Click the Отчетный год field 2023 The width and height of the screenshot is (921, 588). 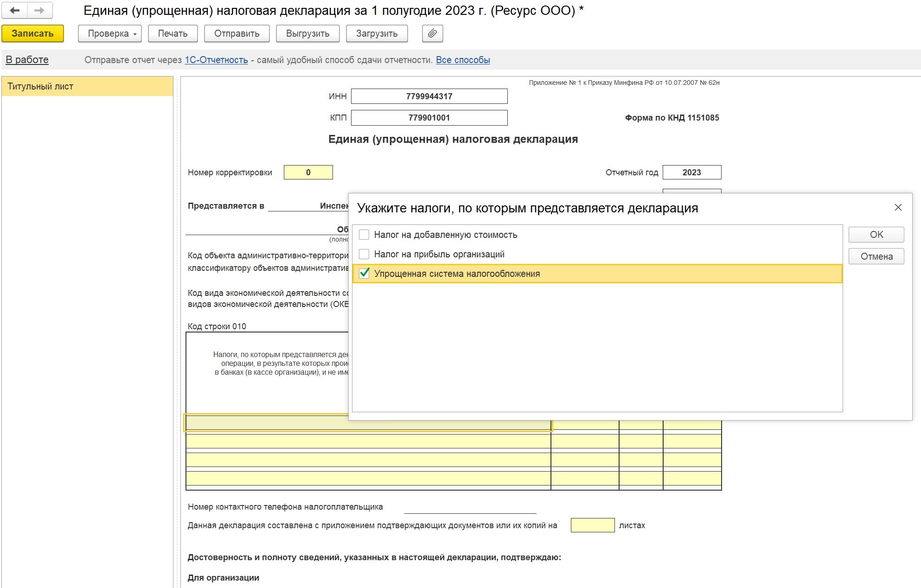692,173
